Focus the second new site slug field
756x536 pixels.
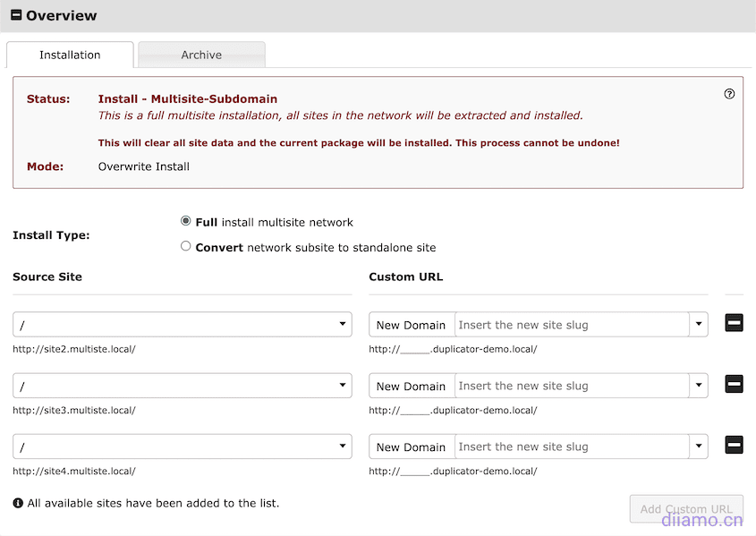[571, 386]
